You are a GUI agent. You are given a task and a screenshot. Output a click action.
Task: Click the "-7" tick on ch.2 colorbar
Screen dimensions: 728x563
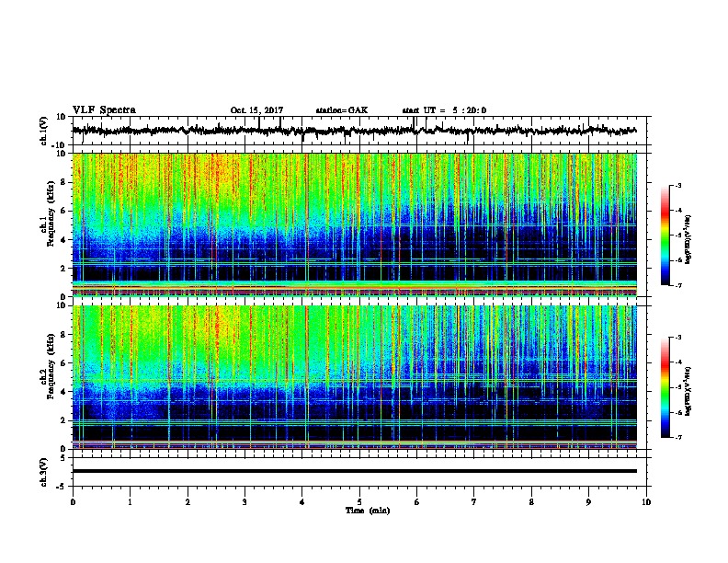click(x=677, y=438)
